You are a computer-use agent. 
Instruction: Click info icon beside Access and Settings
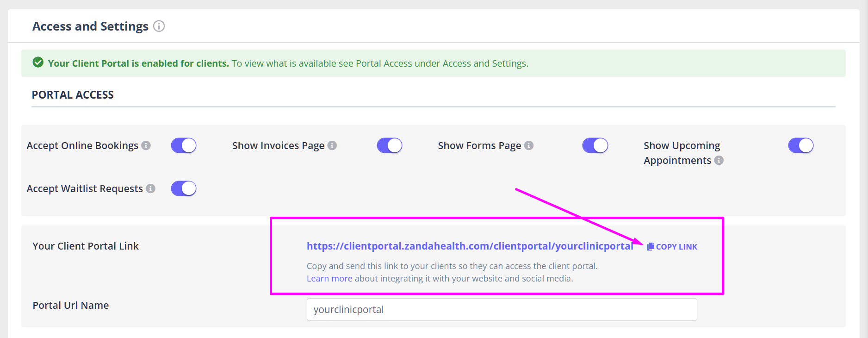[x=159, y=26]
